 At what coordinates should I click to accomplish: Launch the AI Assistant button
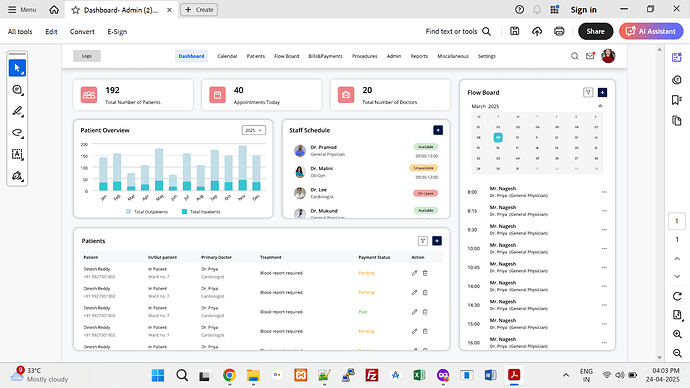tap(651, 31)
